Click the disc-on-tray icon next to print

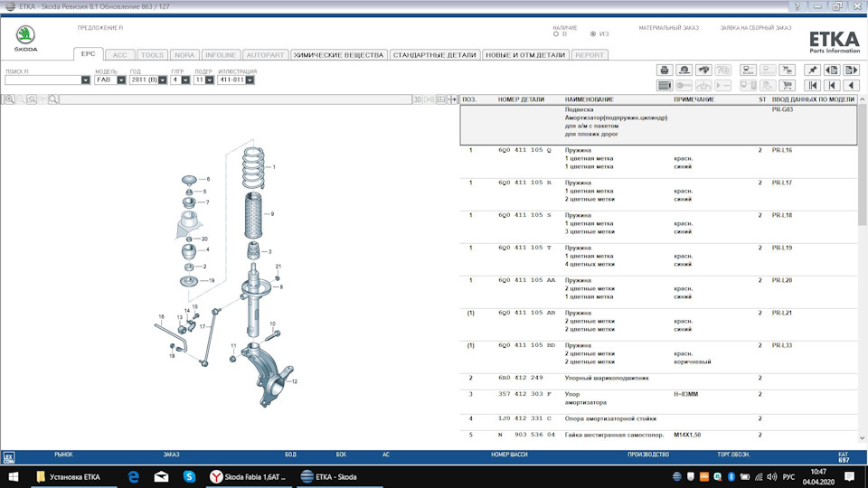(x=684, y=70)
